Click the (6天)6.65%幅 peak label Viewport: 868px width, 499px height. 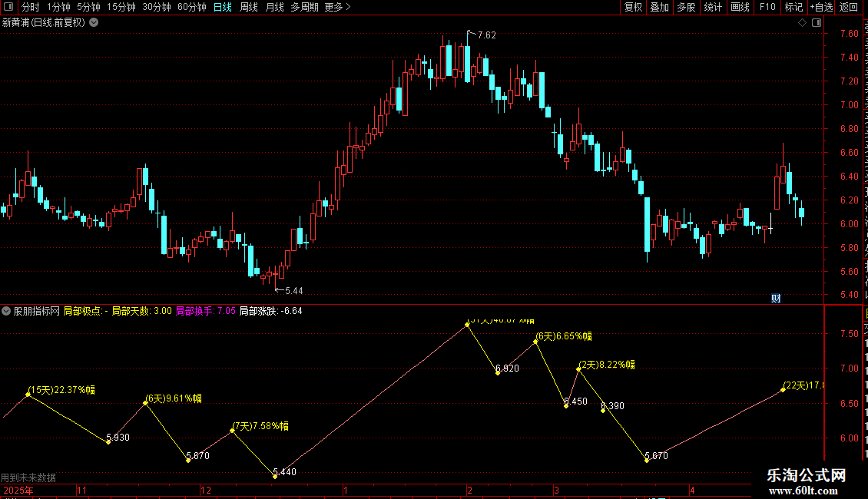pos(564,336)
